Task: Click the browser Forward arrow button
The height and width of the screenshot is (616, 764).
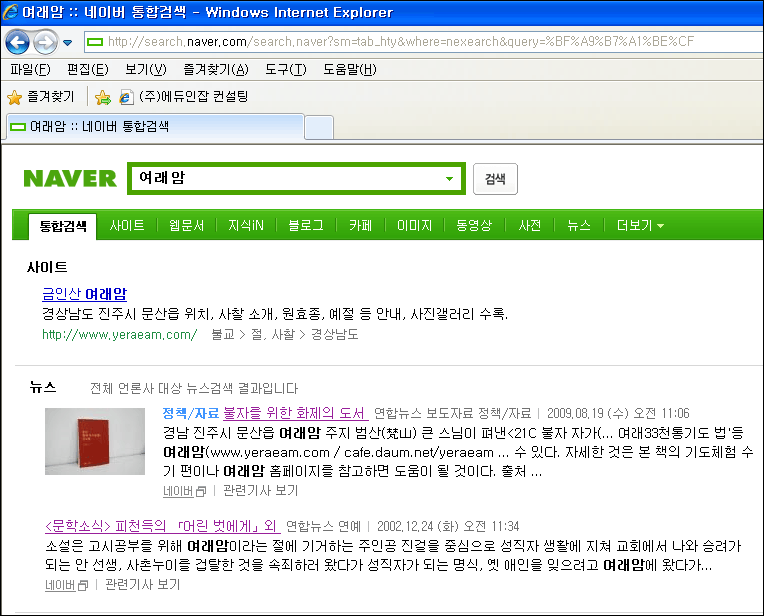Action: 45,42
